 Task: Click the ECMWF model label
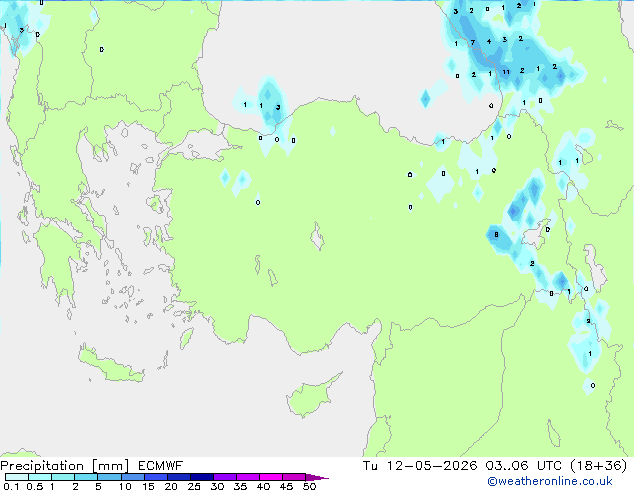[161, 466]
